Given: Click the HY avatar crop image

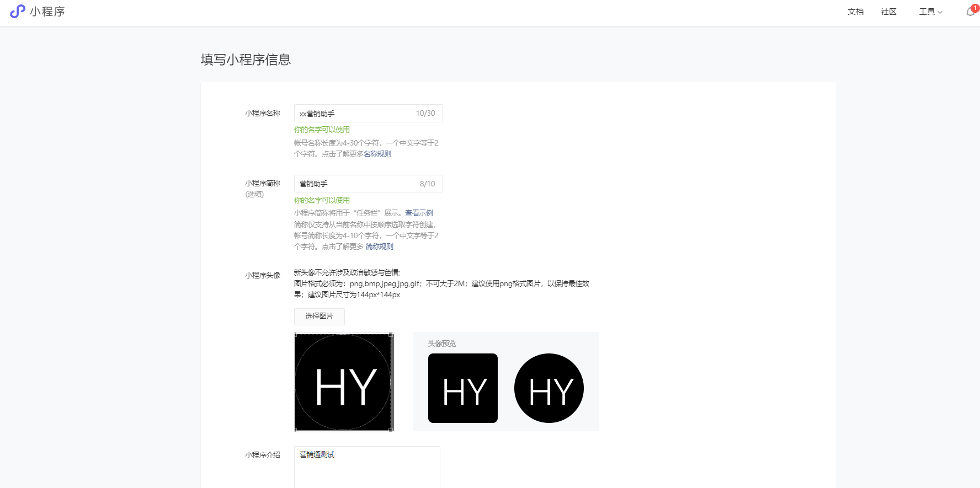Looking at the screenshot, I should tap(343, 382).
